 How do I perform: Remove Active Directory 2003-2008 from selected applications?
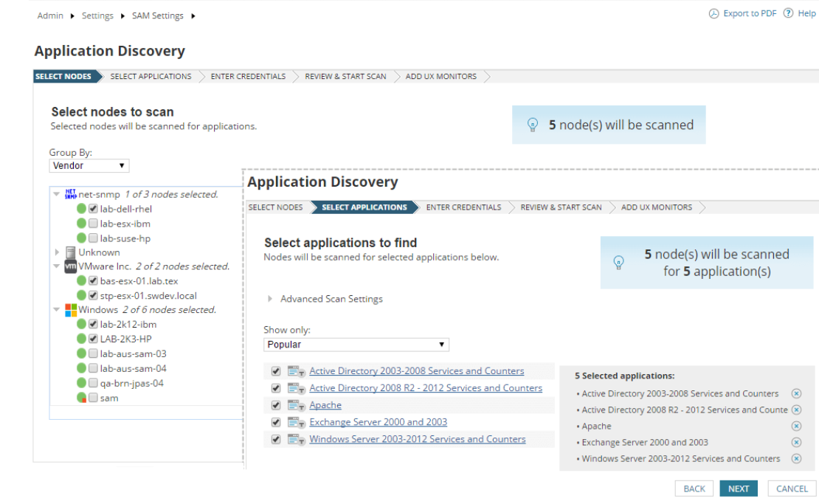[x=796, y=393]
